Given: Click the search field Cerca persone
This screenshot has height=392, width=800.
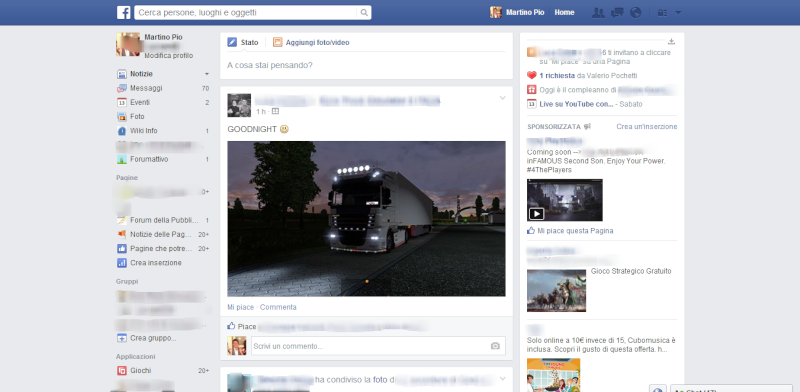Looking at the screenshot, I should coord(246,13).
